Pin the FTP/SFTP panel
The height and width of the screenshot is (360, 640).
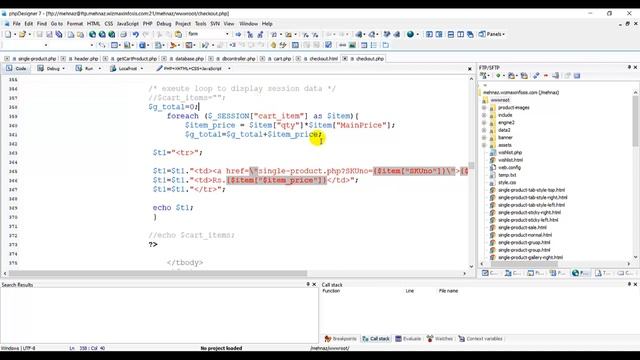pos(629,67)
